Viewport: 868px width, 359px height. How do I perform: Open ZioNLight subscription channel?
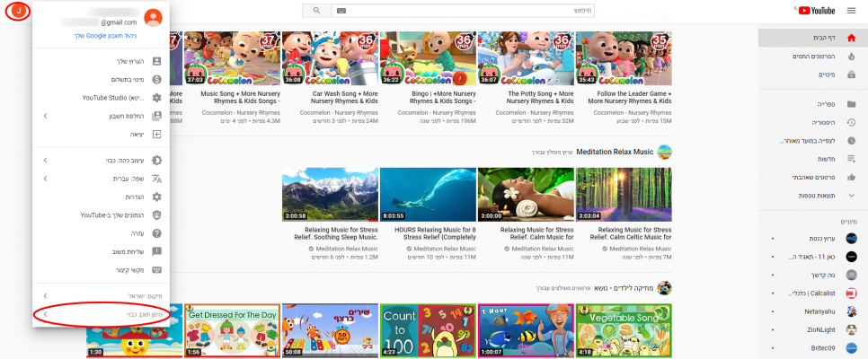[x=812, y=329]
